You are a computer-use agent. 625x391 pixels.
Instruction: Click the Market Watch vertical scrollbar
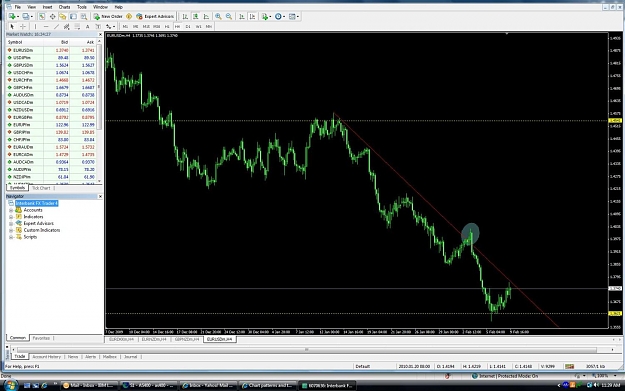coord(100,88)
